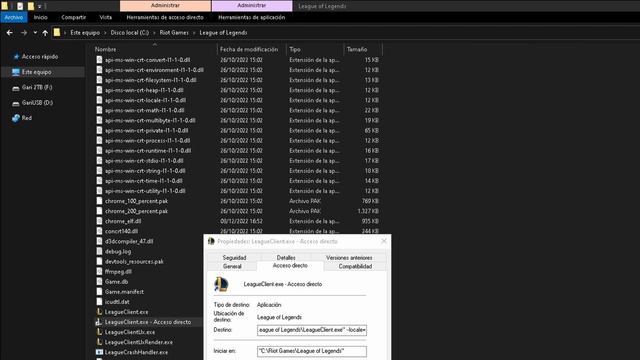Open the Vista ribbon tab
Viewport: 640px width, 360px height.
(x=106, y=17)
